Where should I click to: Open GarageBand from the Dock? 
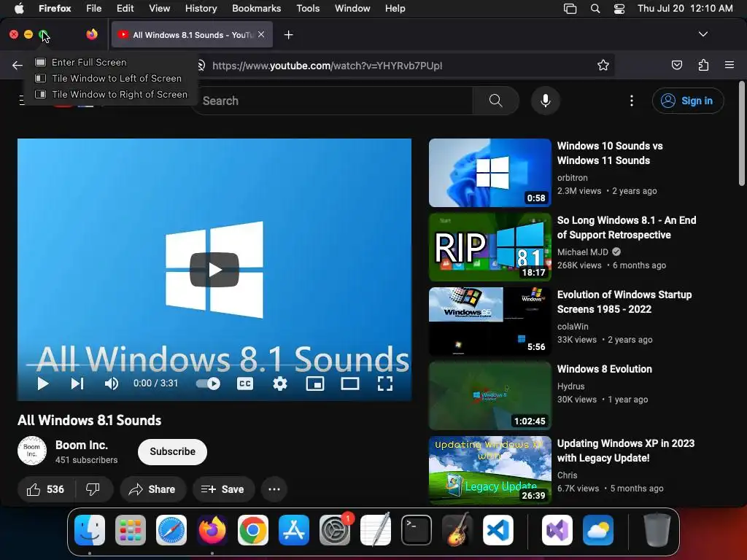(x=457, y=530)
